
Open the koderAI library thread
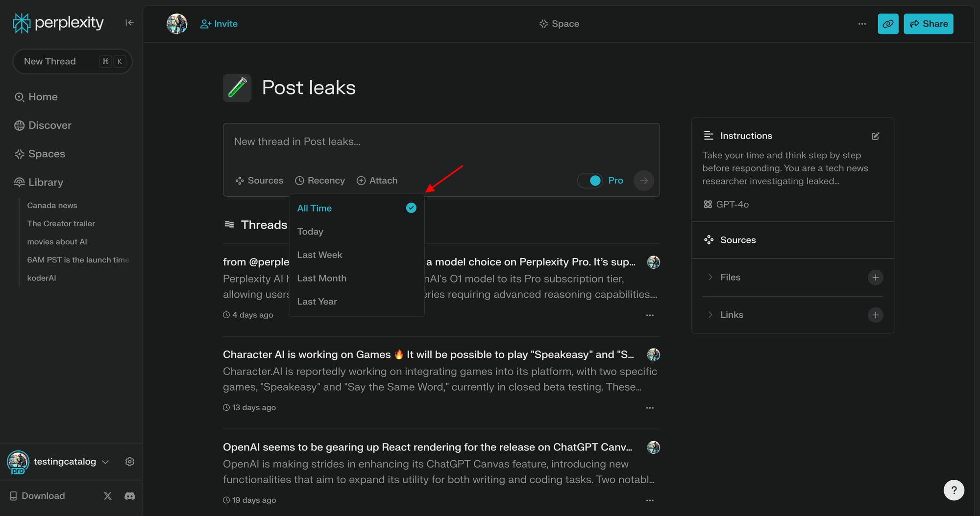click(x=42, y=278)
